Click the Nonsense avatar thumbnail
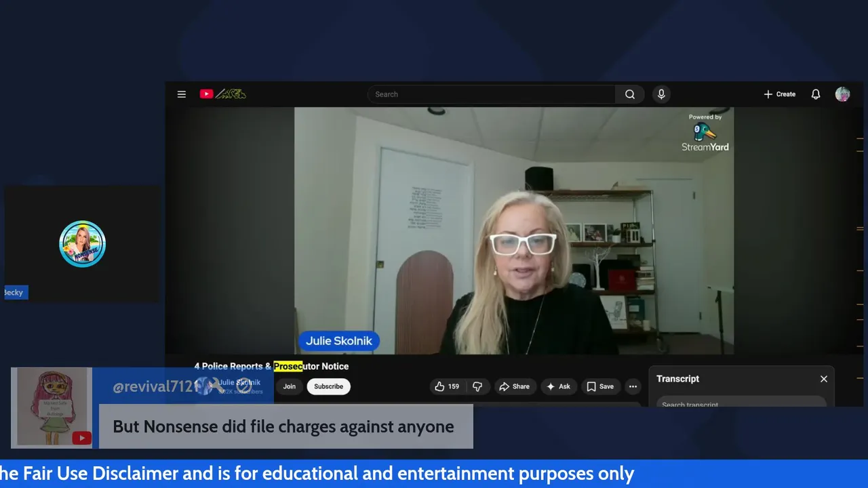The image size is (868, 488). (82, 243)
